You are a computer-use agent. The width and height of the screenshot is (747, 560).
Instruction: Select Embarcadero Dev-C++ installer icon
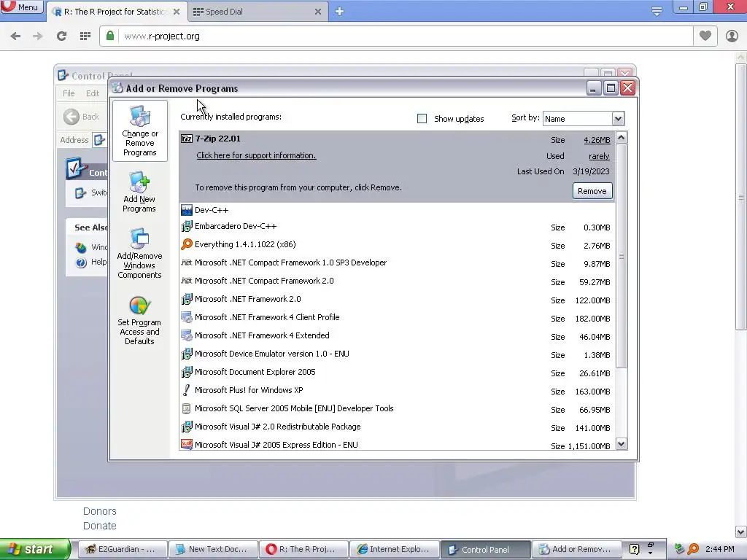(187, 227)
